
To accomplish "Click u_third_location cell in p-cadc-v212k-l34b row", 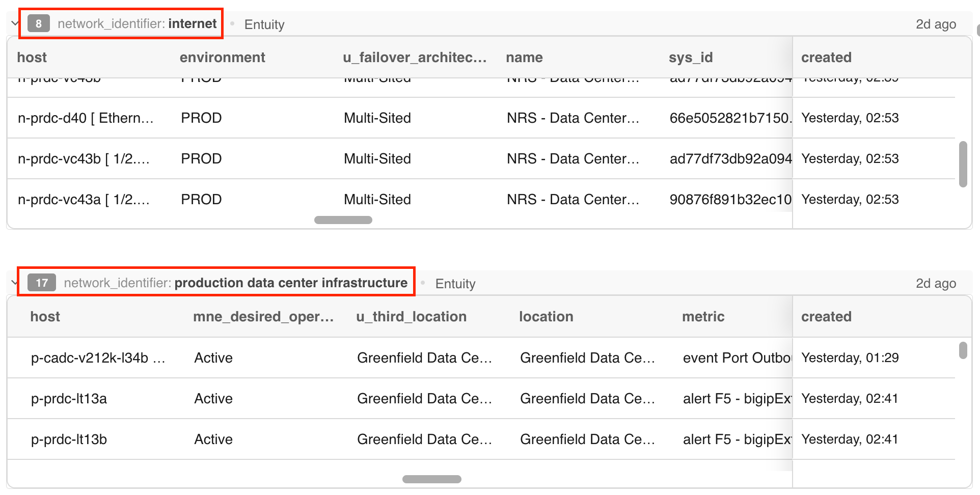I will click(424, 358).
